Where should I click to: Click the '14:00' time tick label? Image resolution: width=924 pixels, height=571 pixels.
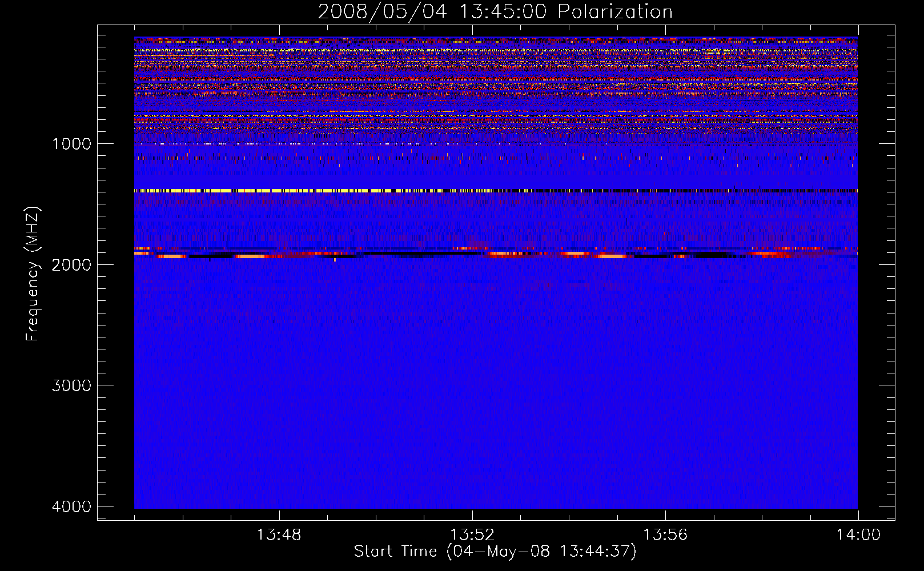coord(858,535)
